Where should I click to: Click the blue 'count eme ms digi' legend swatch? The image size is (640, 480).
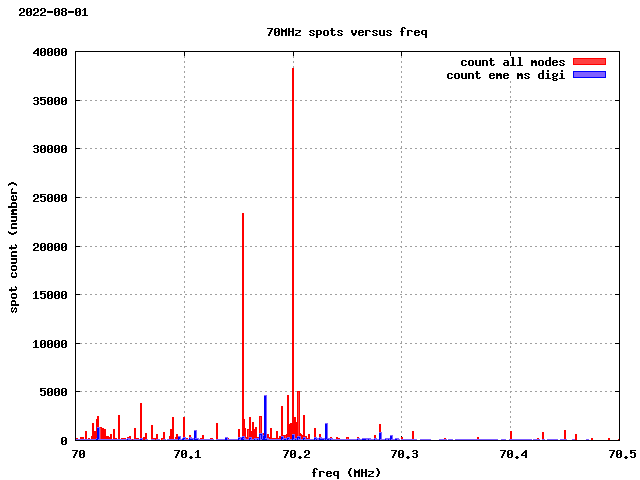[589, 75]
